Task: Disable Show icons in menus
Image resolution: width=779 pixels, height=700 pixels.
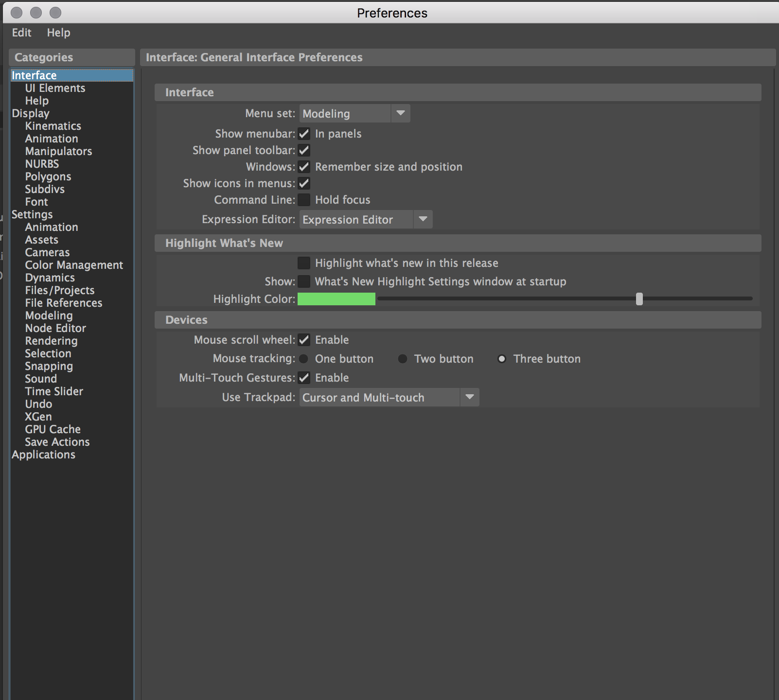Action: tap(304, 183)
